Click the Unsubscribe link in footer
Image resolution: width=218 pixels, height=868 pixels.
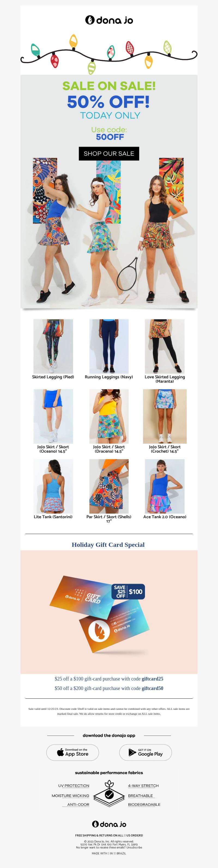134,847
